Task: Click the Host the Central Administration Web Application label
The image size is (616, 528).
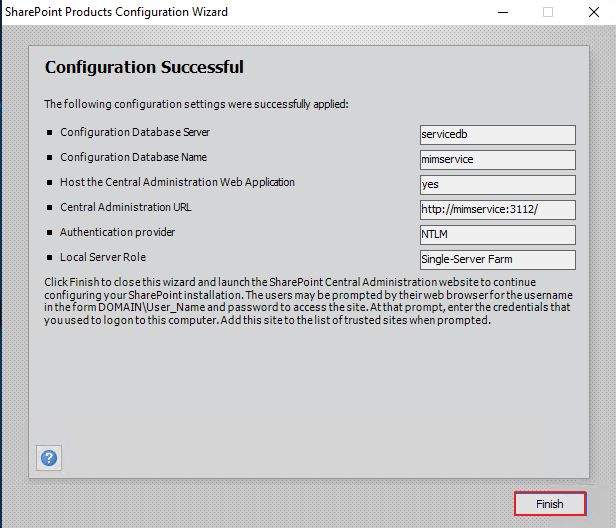Action: pyautogui.click(x=177, y=182)
